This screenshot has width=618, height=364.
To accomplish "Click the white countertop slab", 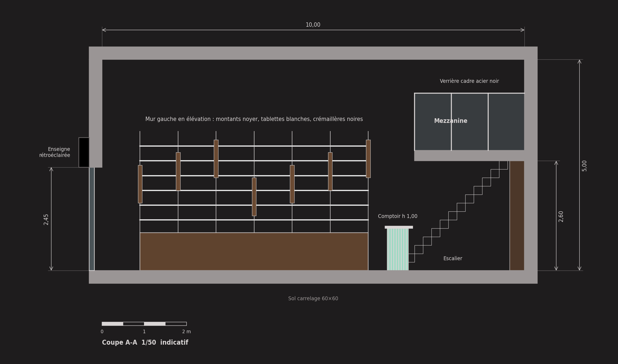I will click(399, 227).
